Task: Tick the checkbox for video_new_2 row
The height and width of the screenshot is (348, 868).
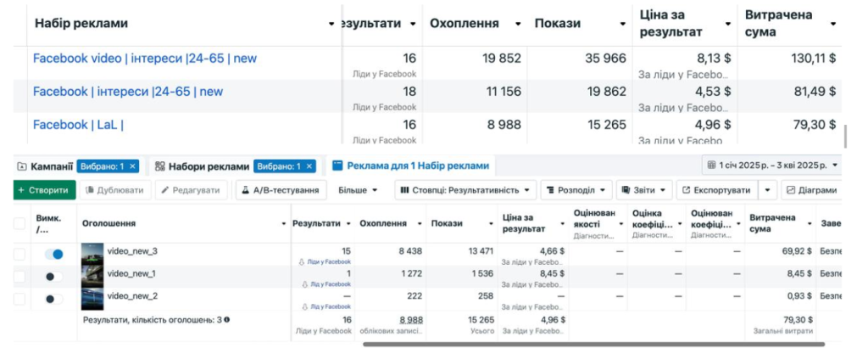Action: (19, 299)
